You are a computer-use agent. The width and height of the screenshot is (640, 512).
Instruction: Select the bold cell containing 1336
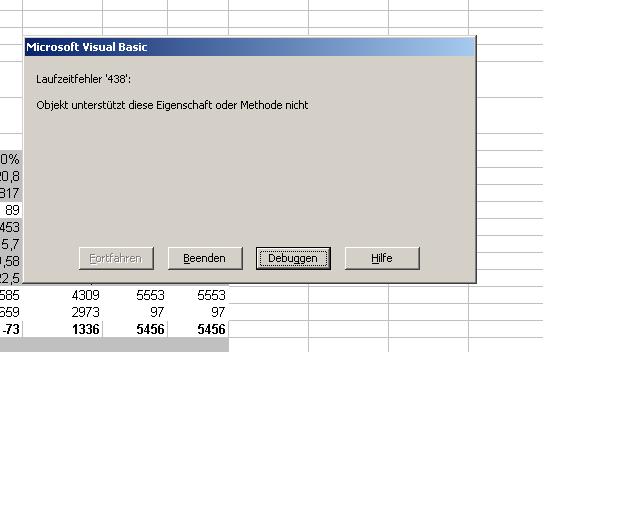tap(62, 329)
